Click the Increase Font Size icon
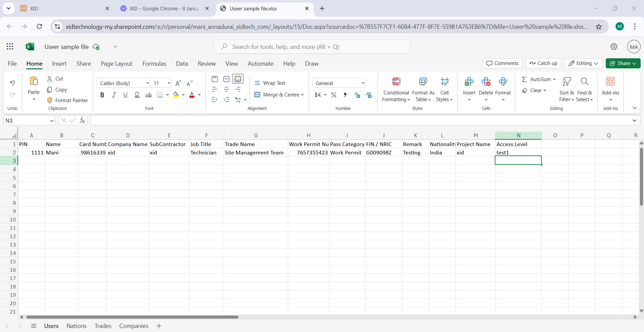The height and width of the screenshot is (332, 644). tap(178, 83)
